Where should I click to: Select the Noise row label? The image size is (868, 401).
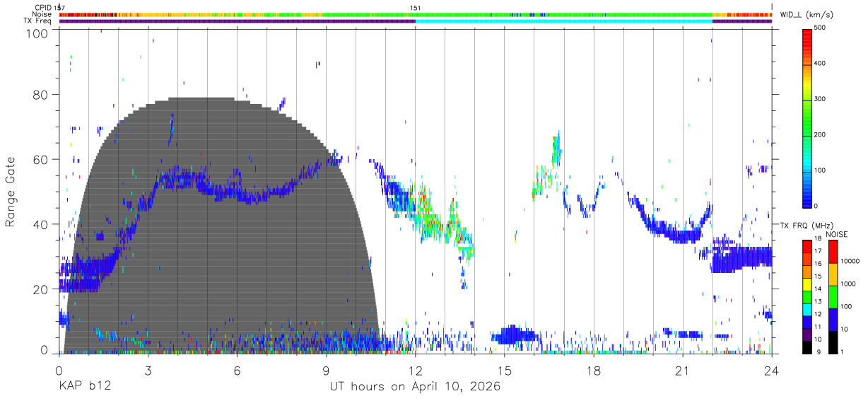[42, 14]
